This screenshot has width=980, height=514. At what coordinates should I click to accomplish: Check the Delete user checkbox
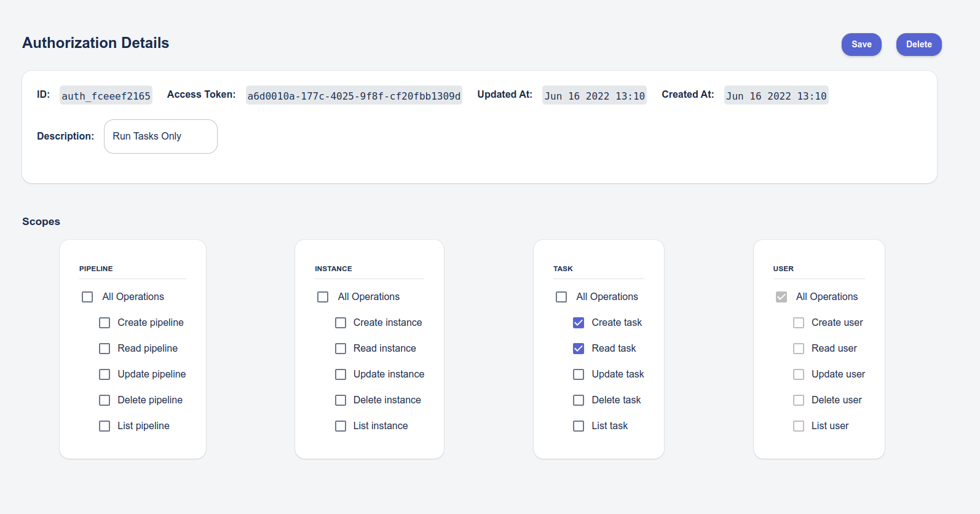point(799,400)
